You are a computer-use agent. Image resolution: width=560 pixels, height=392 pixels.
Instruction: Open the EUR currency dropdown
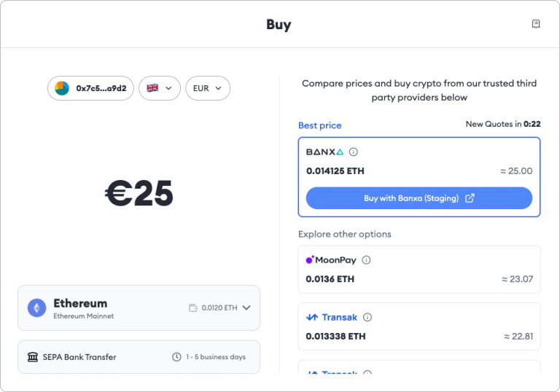(x=208, y=88)
